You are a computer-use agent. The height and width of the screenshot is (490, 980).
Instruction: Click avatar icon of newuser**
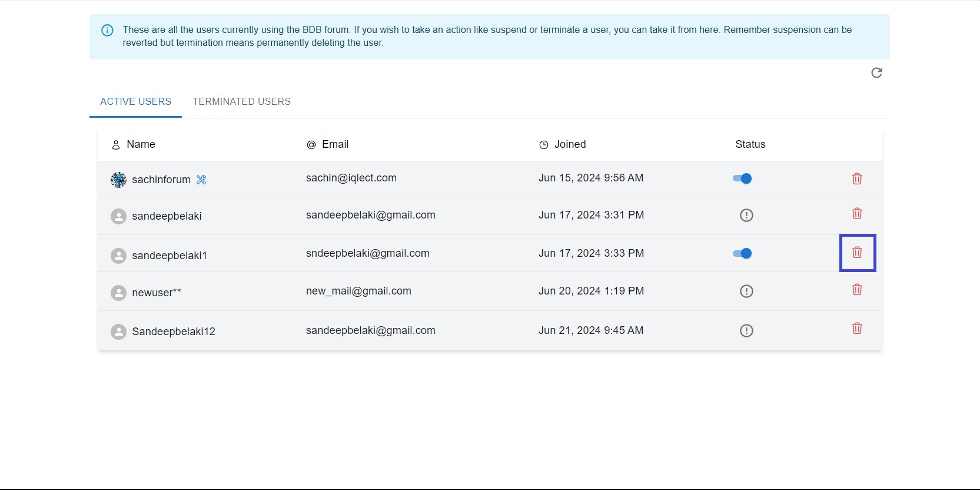coord(118,293)
